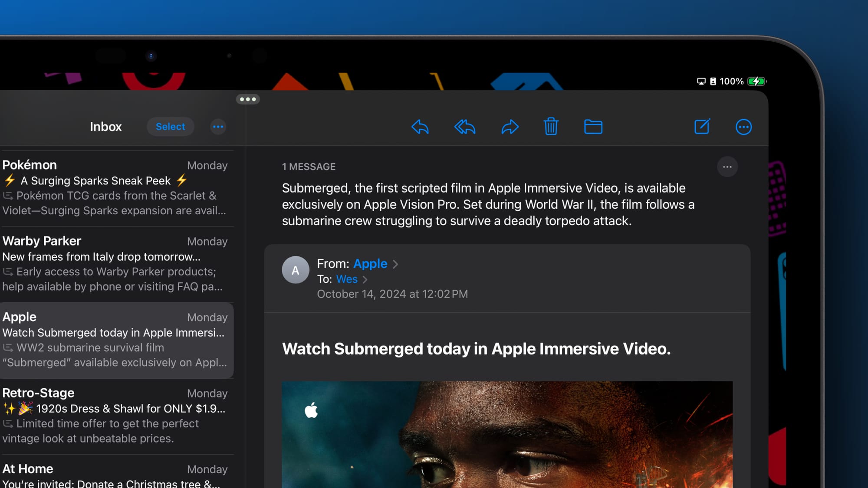Forward the message with the arrow icon
The image size is (868, 488).
pyautogui.click(x=510, y=127)
